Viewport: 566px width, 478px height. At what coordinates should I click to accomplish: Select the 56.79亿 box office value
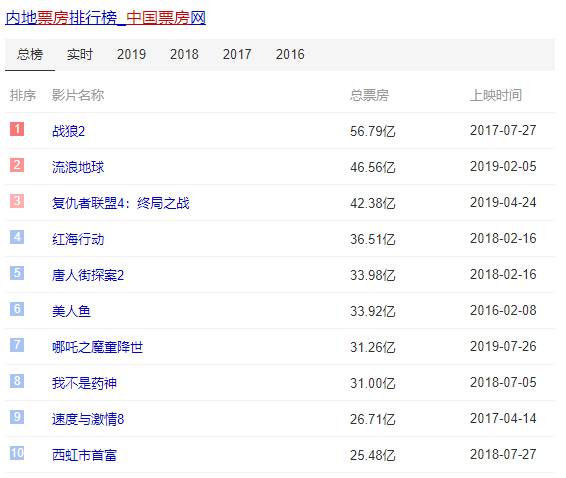(373, 131)
